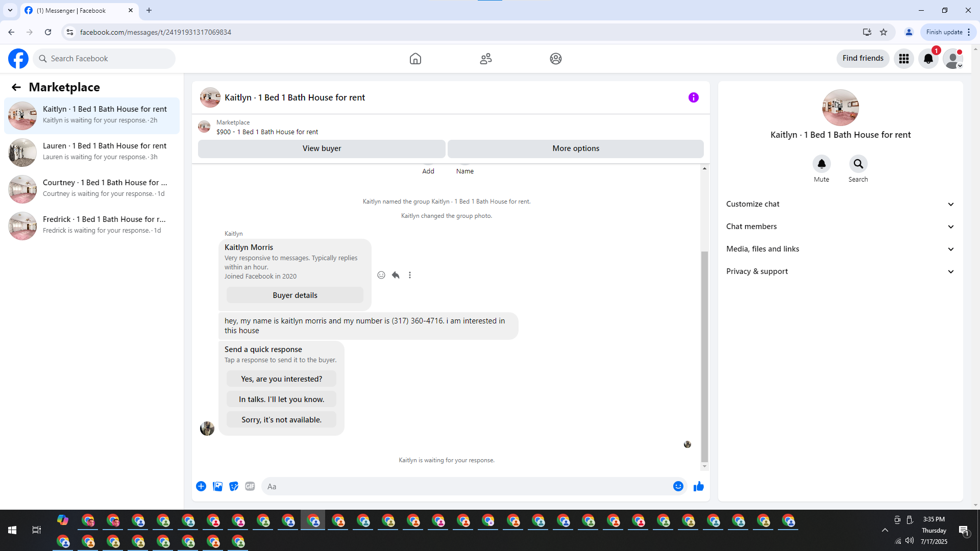Click the chat scrollbar down arrow
The height and width of the screenshot is (551, 980).
(704, 466)
